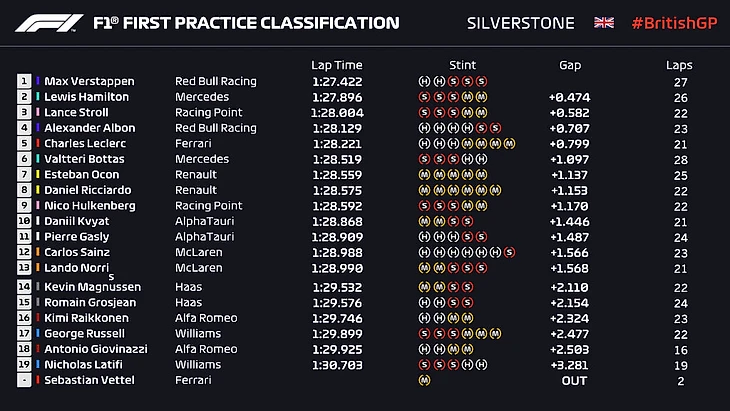730x411 pixels.
Task: Click Bottas's lap time 1:28.519
Action: (x=335, y=159)
